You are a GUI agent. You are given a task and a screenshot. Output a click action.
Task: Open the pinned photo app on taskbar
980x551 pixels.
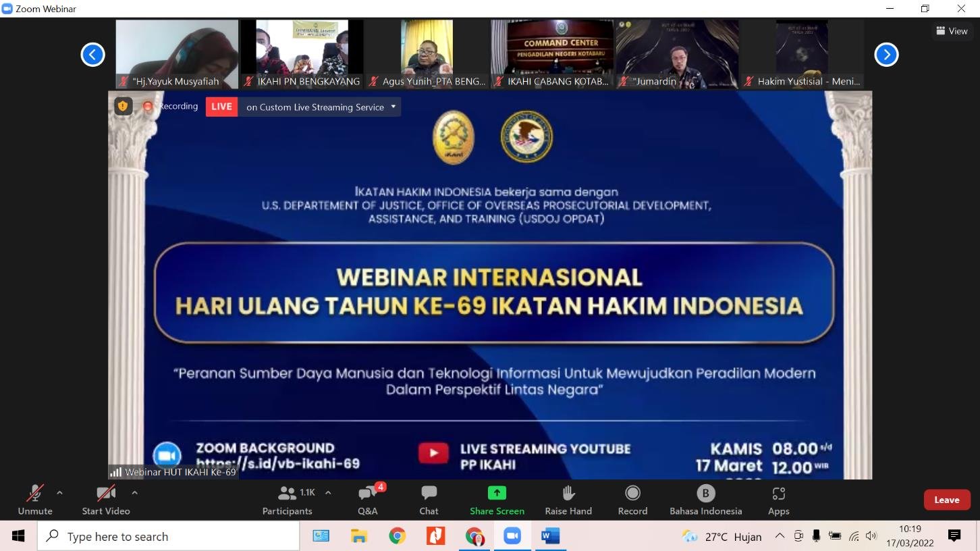point(321,536)
